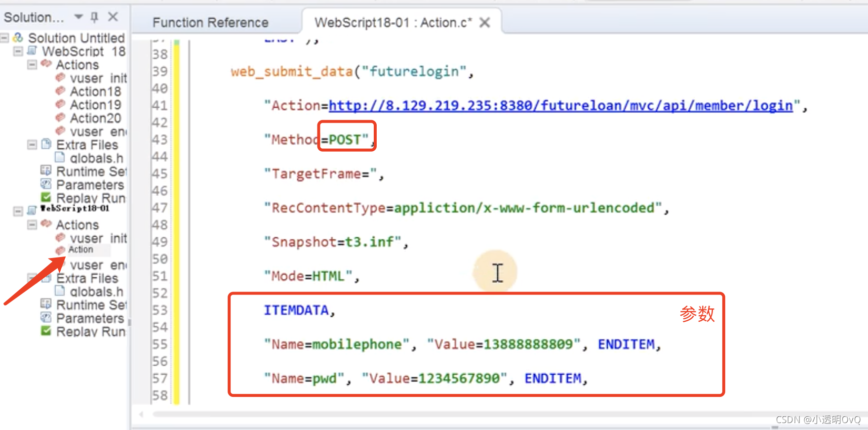Collapse the Actions folder under WebScript18-01
868x430 pixels.
[x=32, y=224]
